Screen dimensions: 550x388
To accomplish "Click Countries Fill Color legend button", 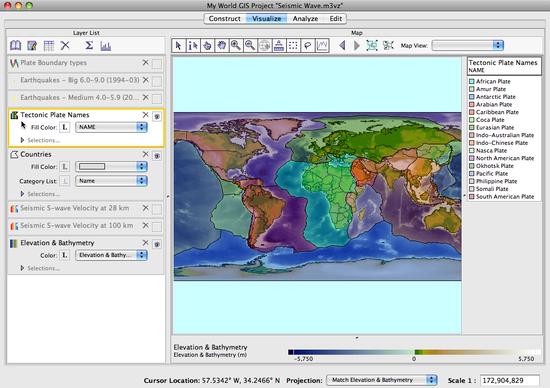I will (x=65, y=167).
